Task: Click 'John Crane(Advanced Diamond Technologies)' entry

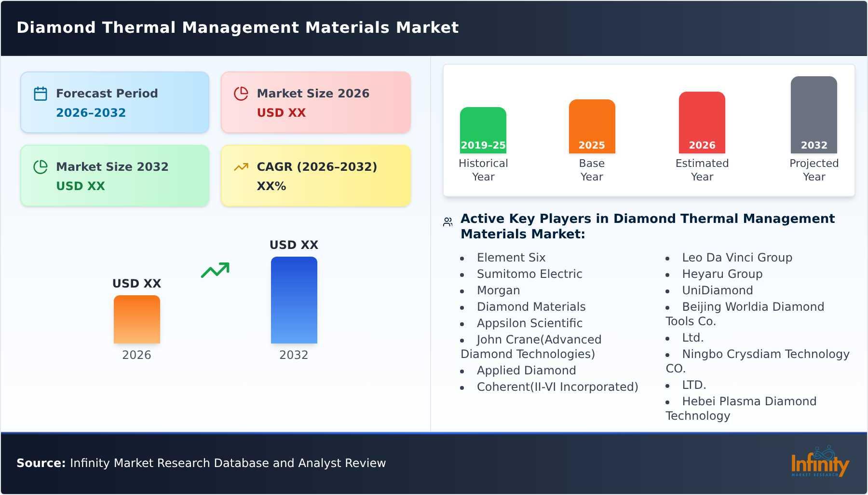Action: click(x=531, y=347)
